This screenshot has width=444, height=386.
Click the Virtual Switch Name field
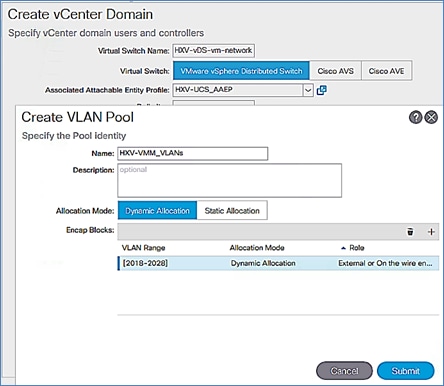coord(213,50)
